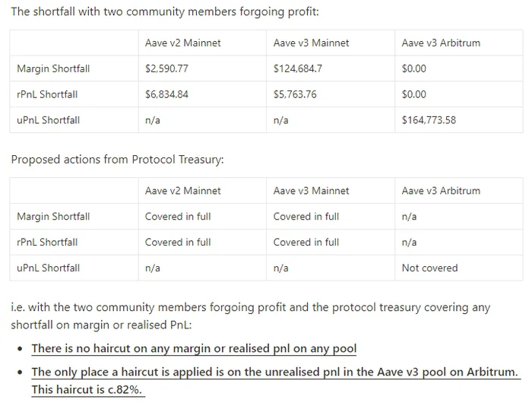Screen dimensions: 532x406
Task: Click 'Covered in full' for Aave v3 Mainnet rPnL
Action: pyautogui.click(x=306, y=243)
